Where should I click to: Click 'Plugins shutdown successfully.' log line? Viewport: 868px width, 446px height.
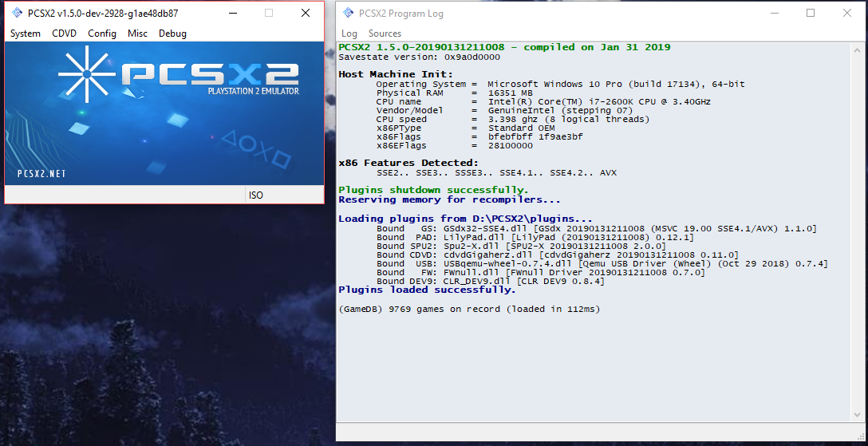click(433, 190)
